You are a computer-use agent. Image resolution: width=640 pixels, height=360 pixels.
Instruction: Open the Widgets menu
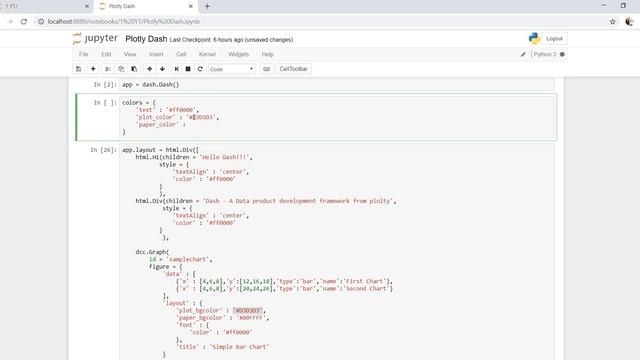click(238, 54)
